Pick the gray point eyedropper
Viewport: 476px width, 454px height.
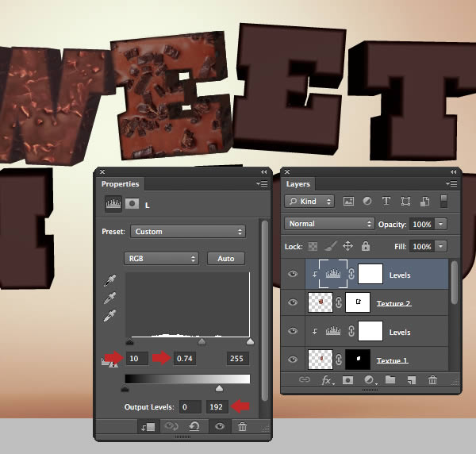[x=109, y=298]
